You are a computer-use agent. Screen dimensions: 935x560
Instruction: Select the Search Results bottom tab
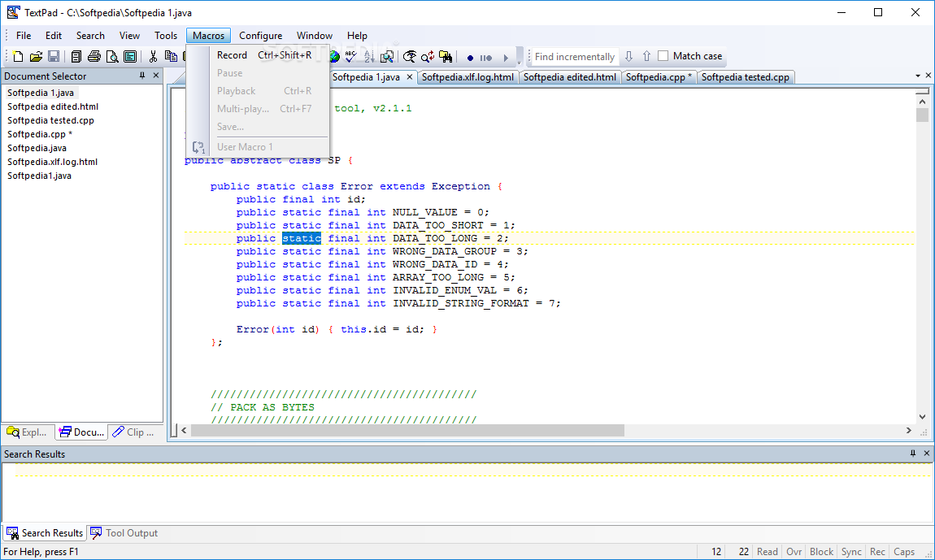point(45,532)
